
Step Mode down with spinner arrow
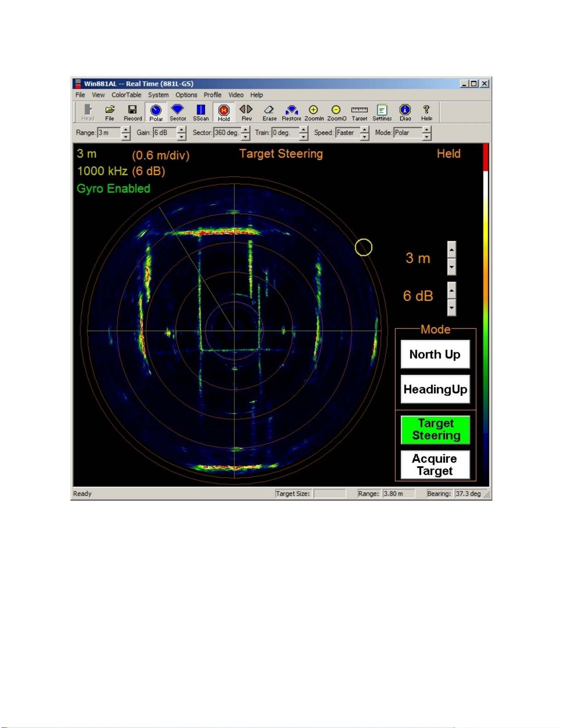(x=427, y=136)
